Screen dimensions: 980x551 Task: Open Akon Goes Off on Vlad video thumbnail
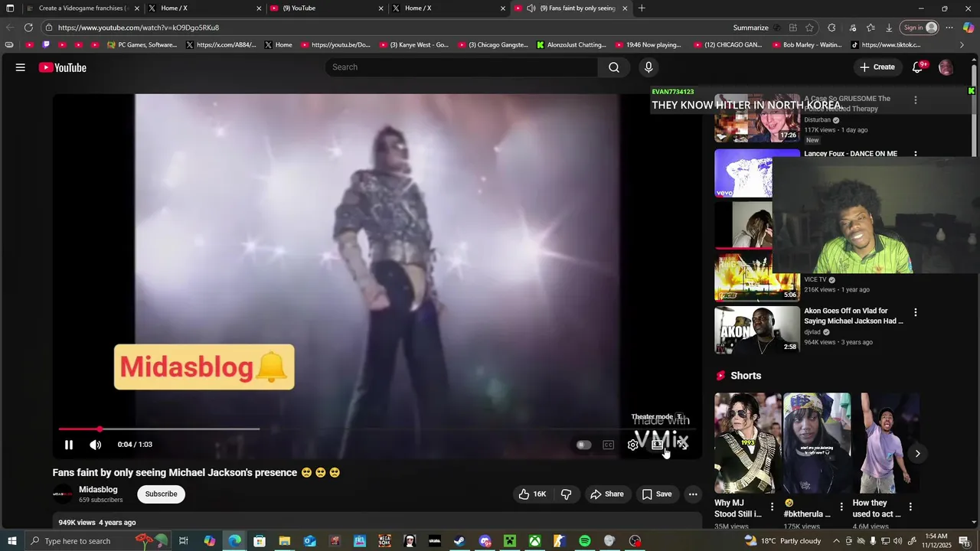pyautogui.click(x=757, y=330)
